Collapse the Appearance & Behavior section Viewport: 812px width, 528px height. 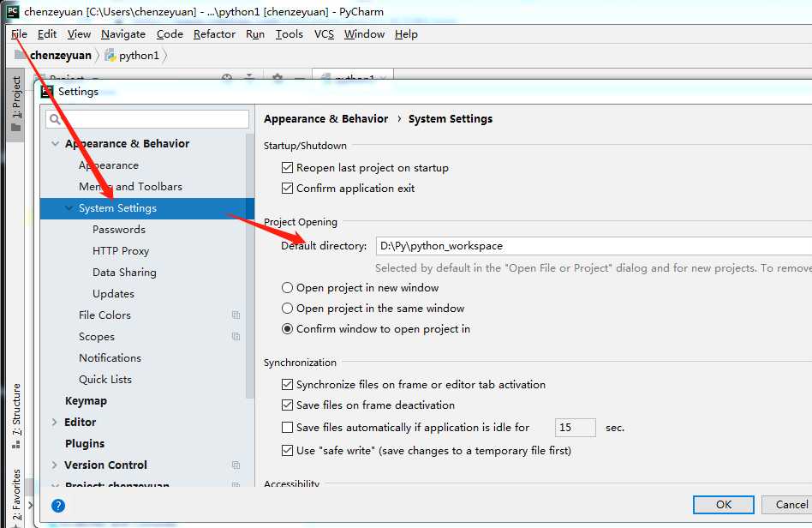[56, 143]
